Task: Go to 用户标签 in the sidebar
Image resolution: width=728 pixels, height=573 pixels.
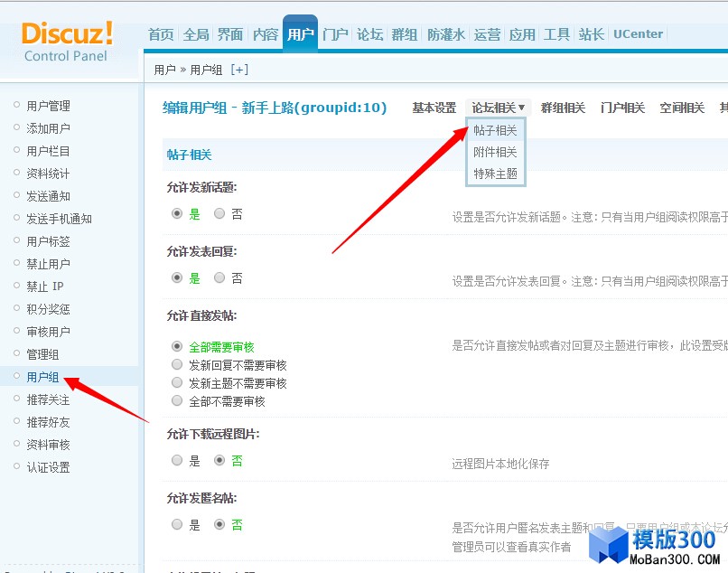Action: [x=48, y=241]
